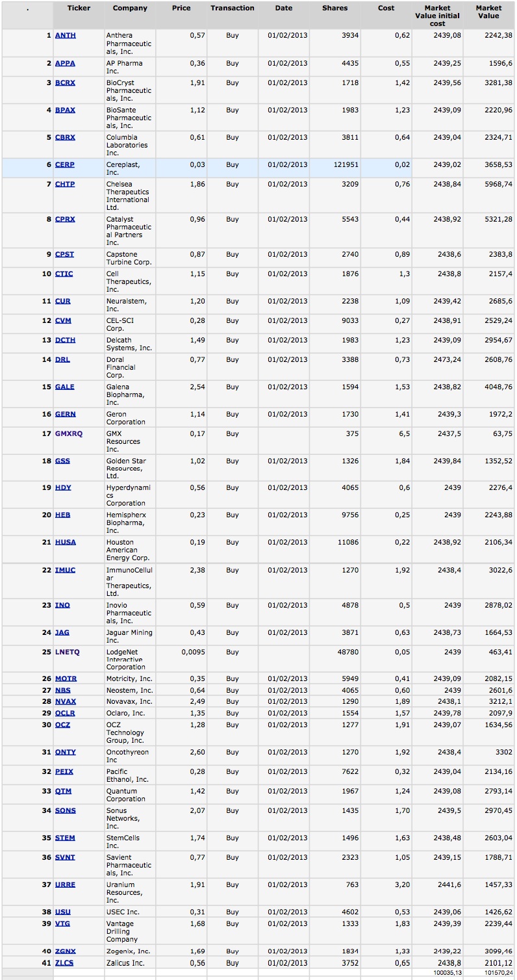Open the ZLCS ticker link
The height and width of the screenshot is (980, 517).
coord(64,963)
